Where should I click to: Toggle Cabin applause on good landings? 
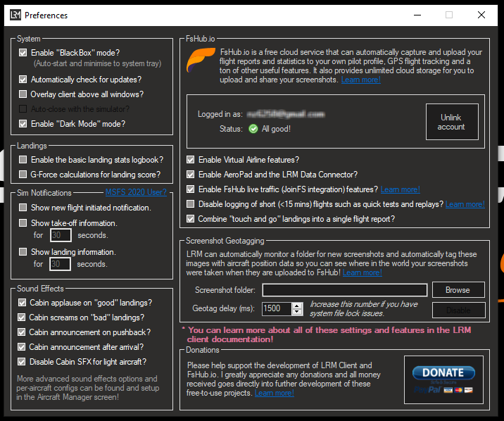22,303
